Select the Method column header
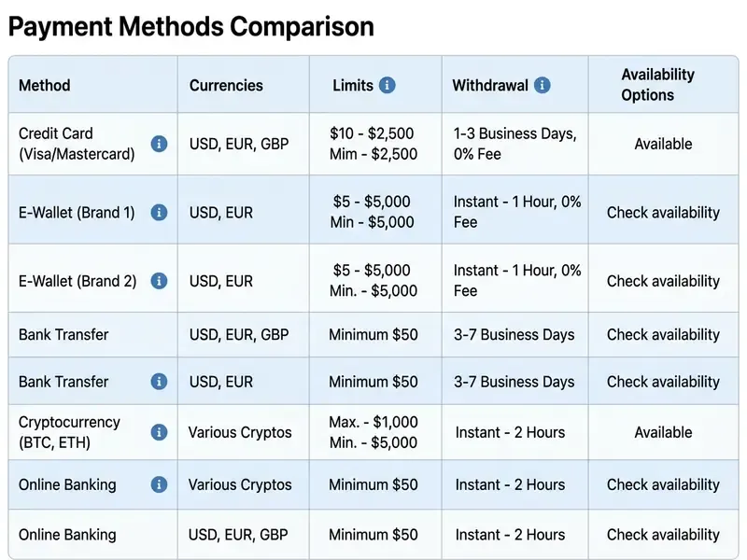Image resolution: width=747 pixels, height=560 pixels. (44, 85)
